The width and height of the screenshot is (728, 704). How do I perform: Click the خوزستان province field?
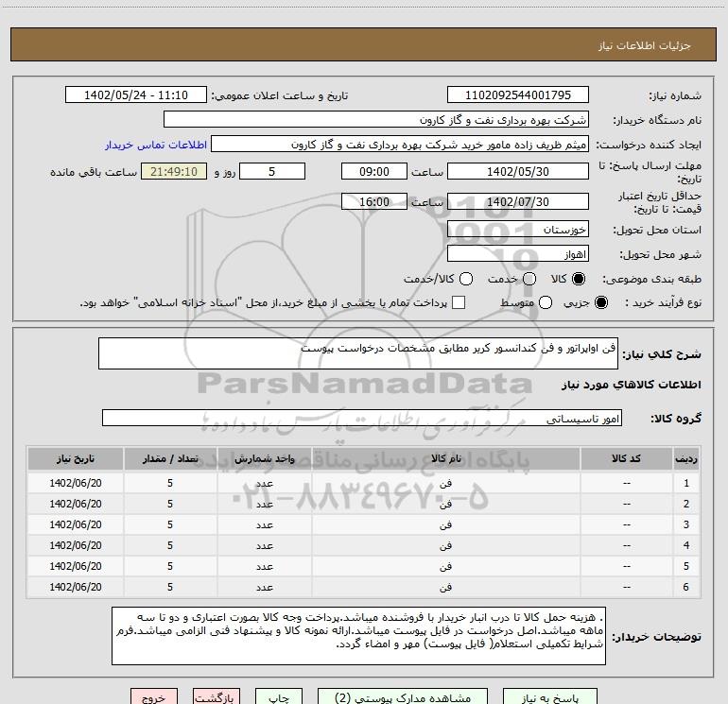518,229
